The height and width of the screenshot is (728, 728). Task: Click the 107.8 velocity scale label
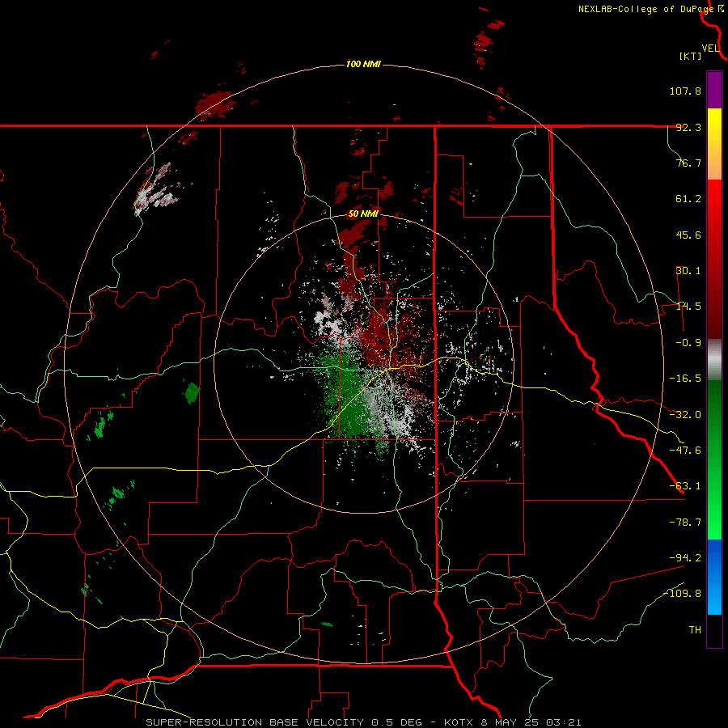pos(685,91)
